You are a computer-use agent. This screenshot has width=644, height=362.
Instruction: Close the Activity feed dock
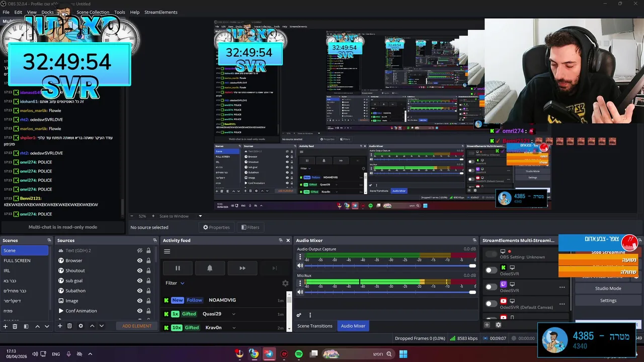click(x=288, y=240)
